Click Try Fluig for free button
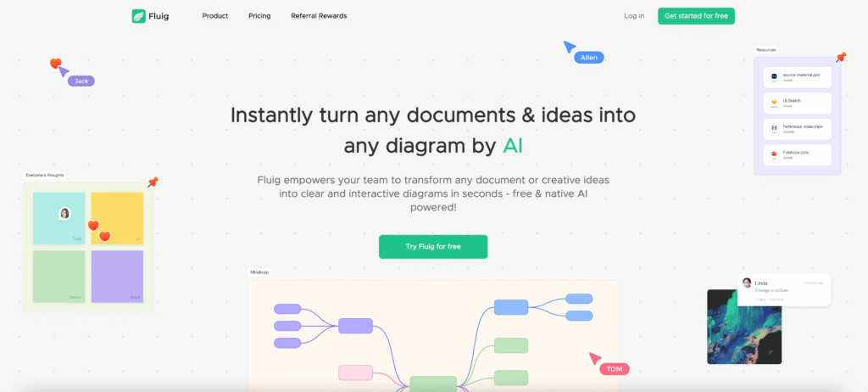 click(433, 247)
